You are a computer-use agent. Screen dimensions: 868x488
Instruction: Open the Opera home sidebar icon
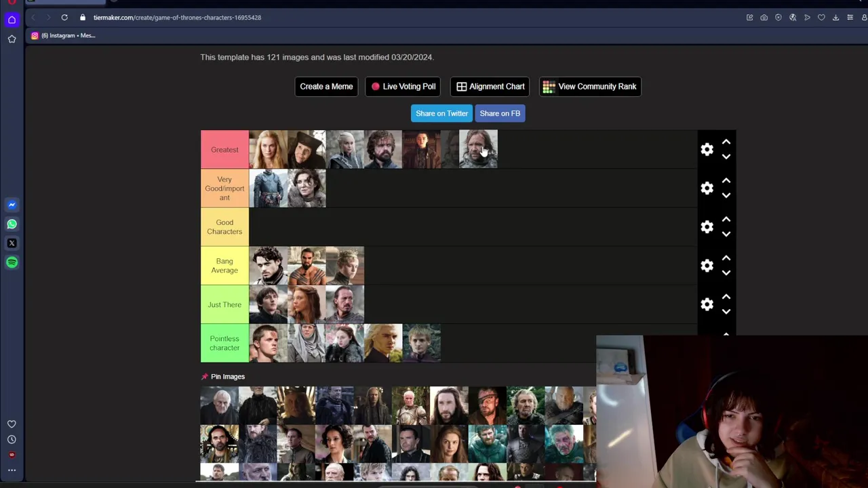point(12,20)
